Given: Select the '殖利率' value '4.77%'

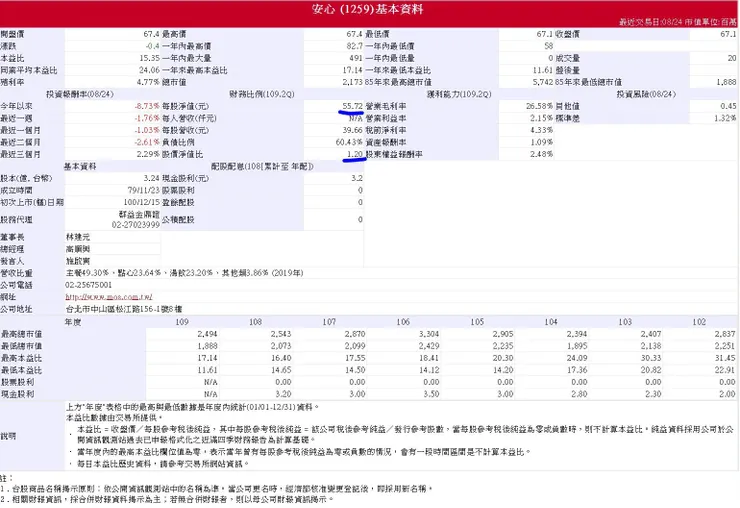Looking at the screenshot, I should 148,82.
